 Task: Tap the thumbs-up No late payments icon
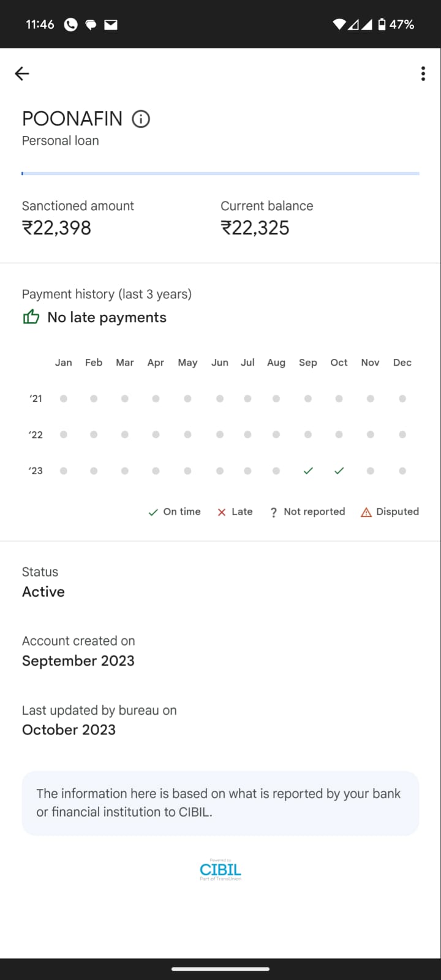31,317
